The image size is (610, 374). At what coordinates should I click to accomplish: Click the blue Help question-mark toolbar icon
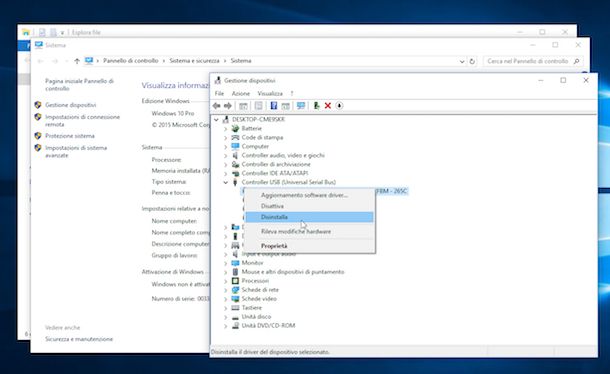(273, 106)
